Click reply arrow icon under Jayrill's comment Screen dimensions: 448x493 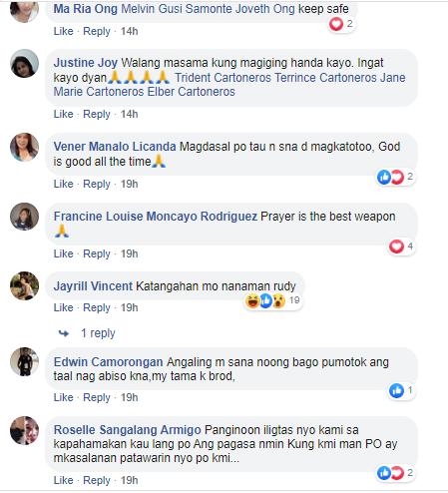coord(64,333)
